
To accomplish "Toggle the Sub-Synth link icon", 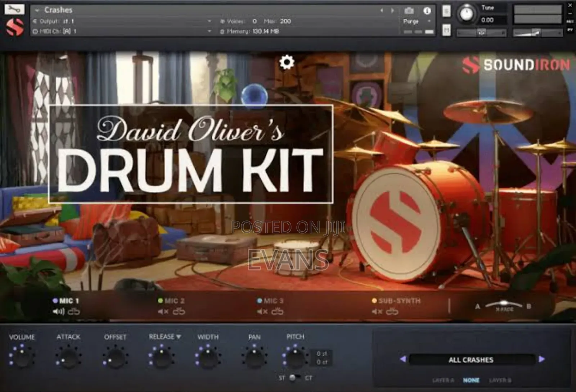I will 392,311.
